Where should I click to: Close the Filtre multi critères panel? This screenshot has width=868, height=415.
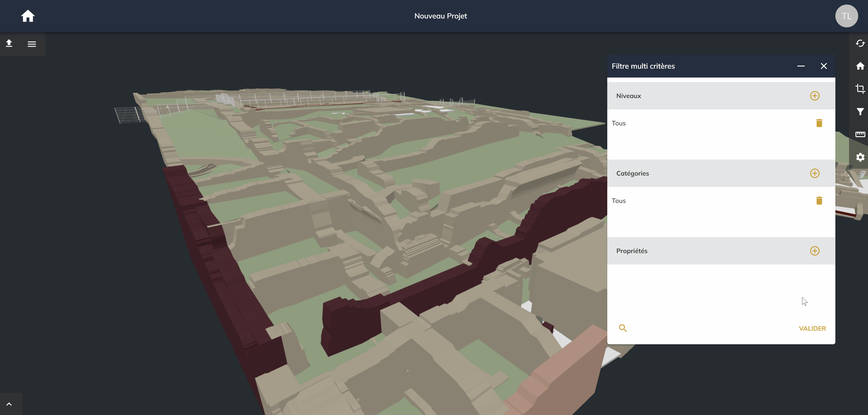pyautogui.click(x=824, y=66)
